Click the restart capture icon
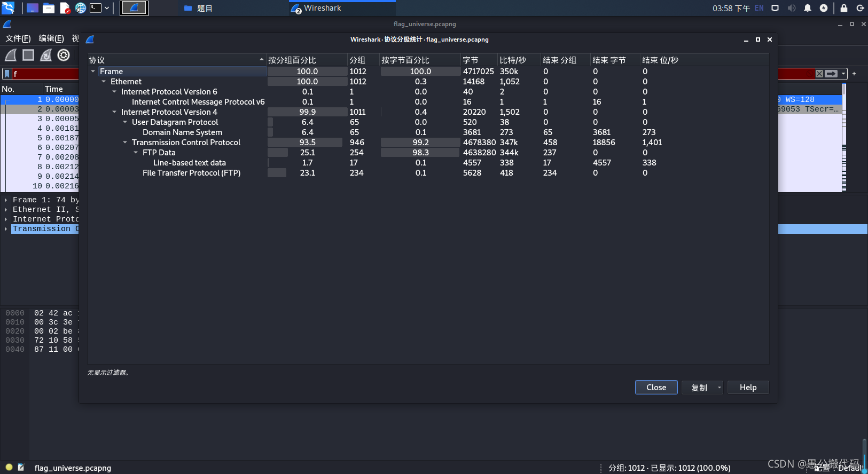868x474 pixels. coord(46,55)
